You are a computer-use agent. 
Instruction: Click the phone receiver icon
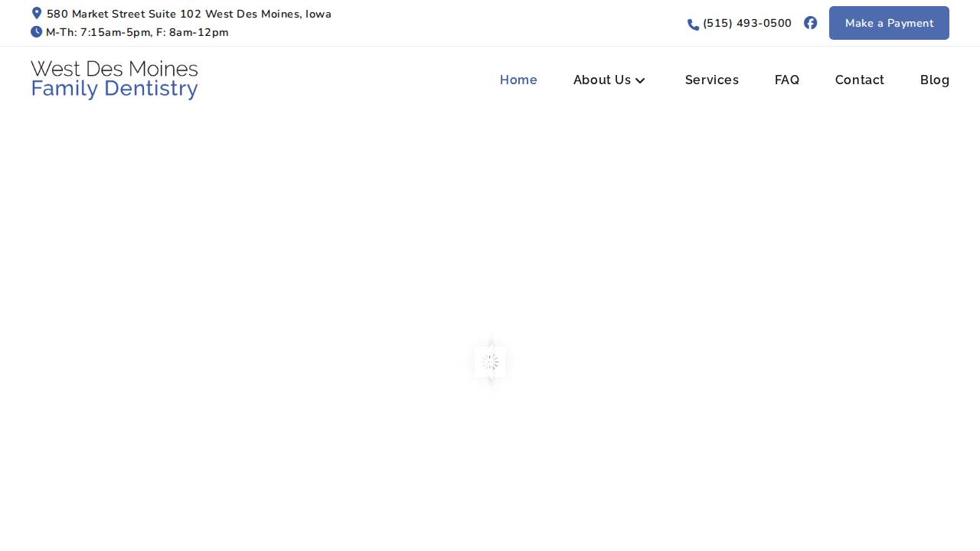(692, 24)
